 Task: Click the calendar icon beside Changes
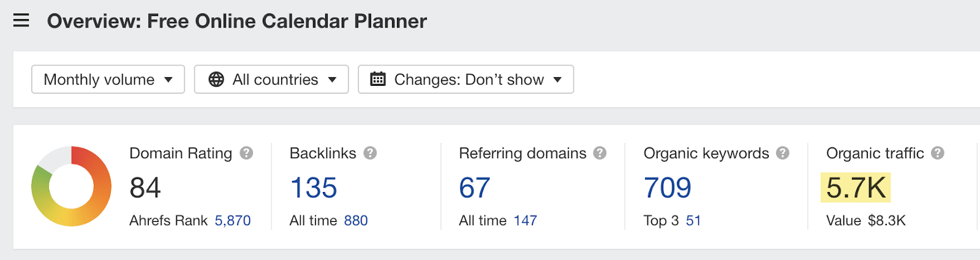point(378,80)
